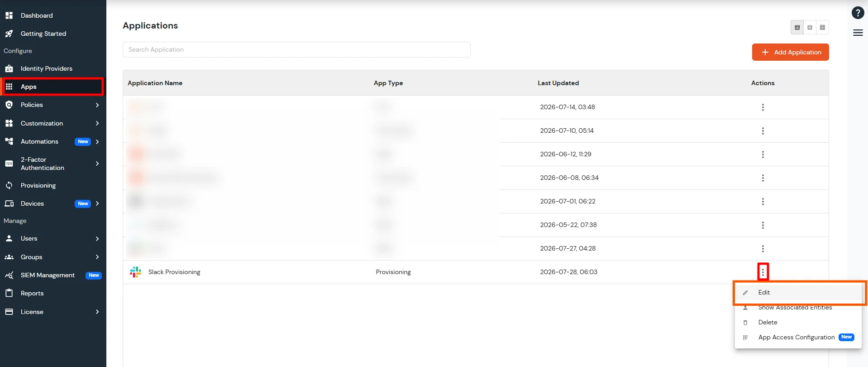This screenshot has width=868, height=367.
Task: Expand the Policies sidebar submenu
Action: pos(97,105)
